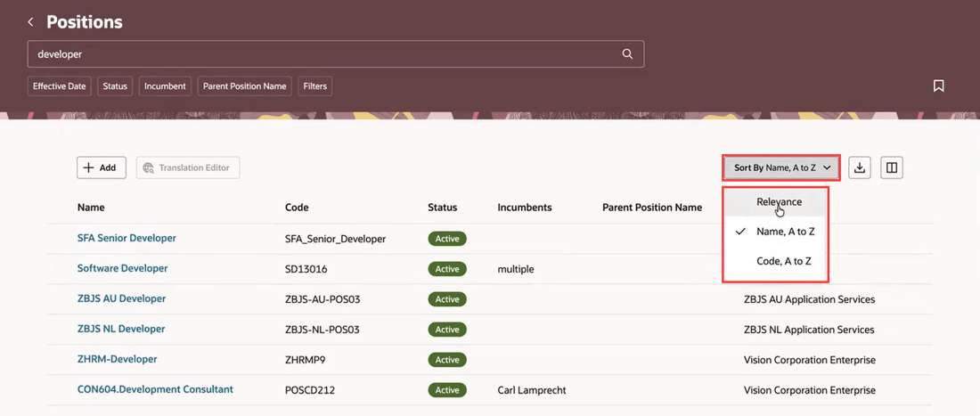Open the Status filter chip
The height and width of the screenshot is (416, 980).
pos(115,86)
